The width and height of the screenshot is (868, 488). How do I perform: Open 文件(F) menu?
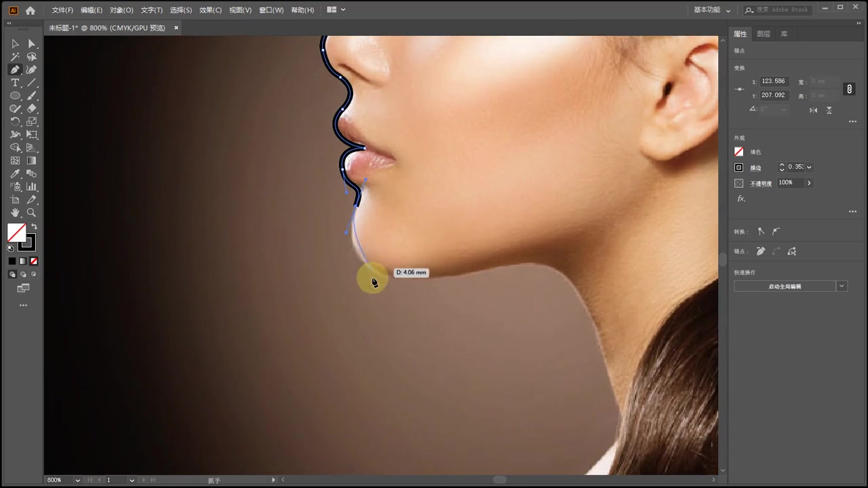(x=62, y=10)
